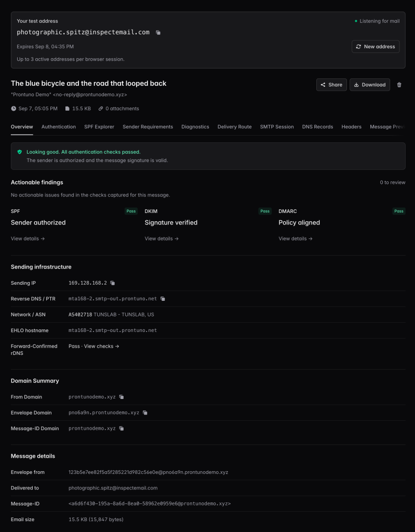Generate a New address
The image size is (415, 532).
coord(376,46)
